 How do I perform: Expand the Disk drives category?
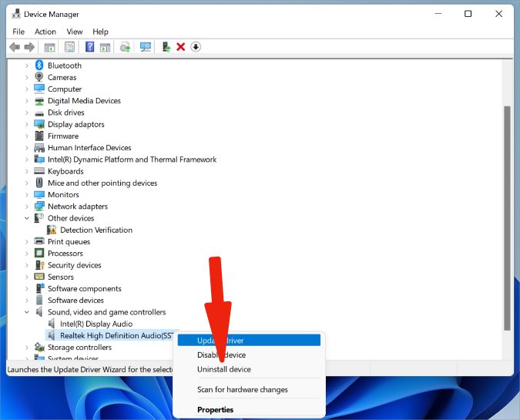tap(26, 113)
